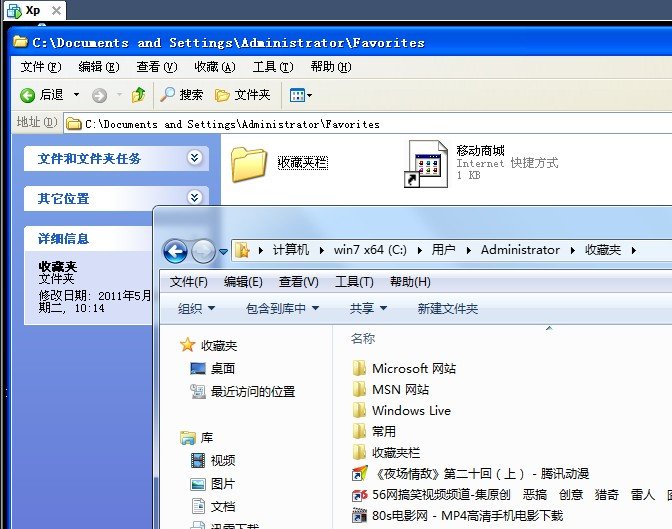Click the Search (搜索) toolbar button in XP window
This screenshot has width=672, height=529.
tap(181, 94)
